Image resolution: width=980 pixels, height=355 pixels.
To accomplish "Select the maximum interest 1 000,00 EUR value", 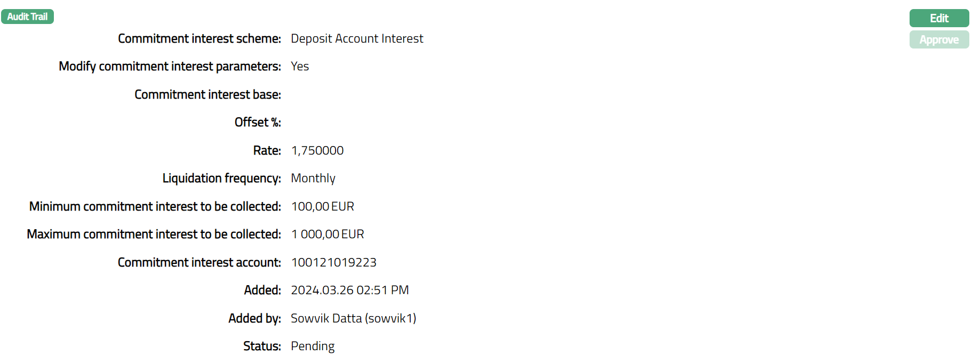I will coord(327,234).
